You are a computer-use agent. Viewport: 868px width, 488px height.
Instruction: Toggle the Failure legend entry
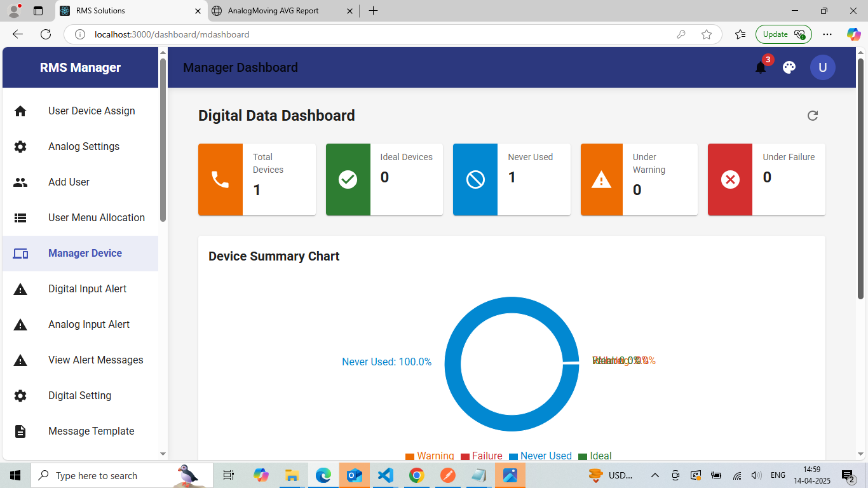[481, 456]
